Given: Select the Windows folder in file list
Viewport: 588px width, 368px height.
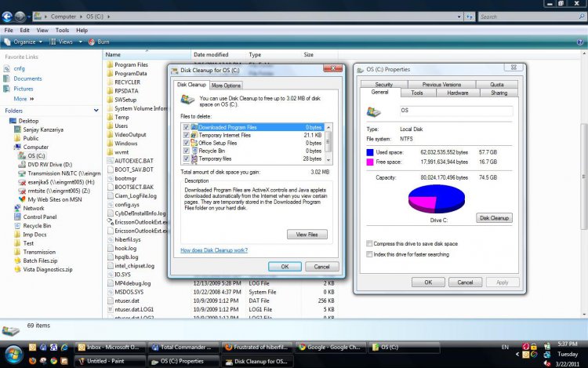Looking at the screenshot, I should [126, 144].
